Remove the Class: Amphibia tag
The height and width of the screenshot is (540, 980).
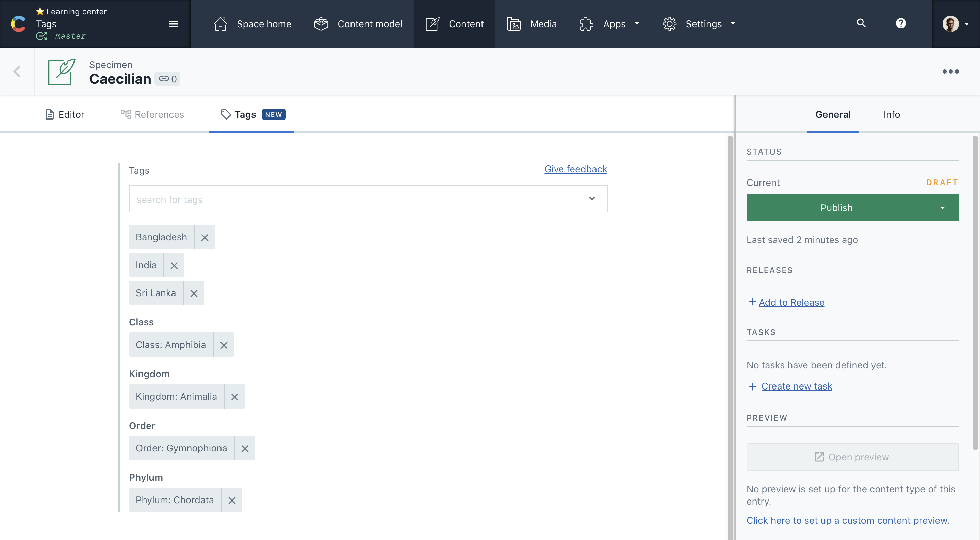tap(224, 345)
